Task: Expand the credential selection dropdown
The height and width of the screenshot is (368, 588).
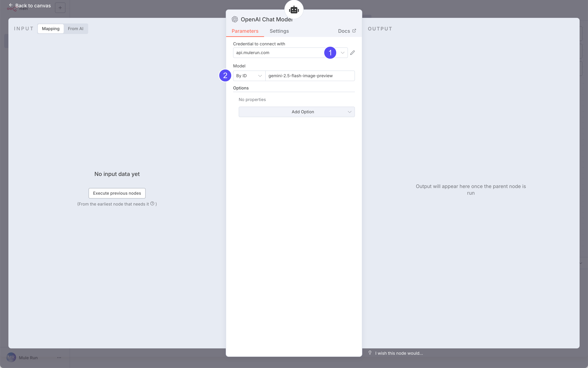Action: (x=342, y=53)
